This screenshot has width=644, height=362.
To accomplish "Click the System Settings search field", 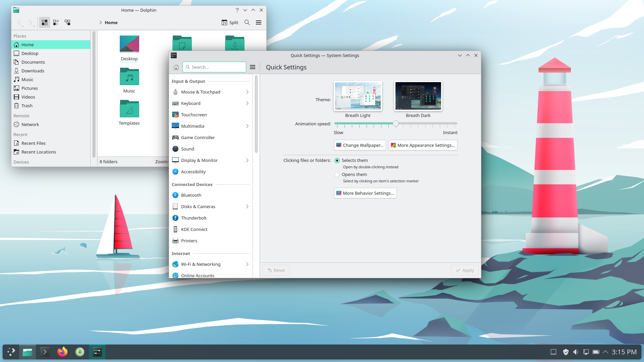I will click(214, 67).
